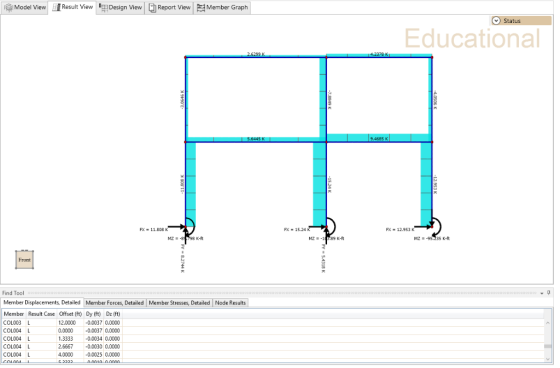Toggle the Find Tool panel pin icon
This screenshot has height=368, width=560.
coord(549,293)
